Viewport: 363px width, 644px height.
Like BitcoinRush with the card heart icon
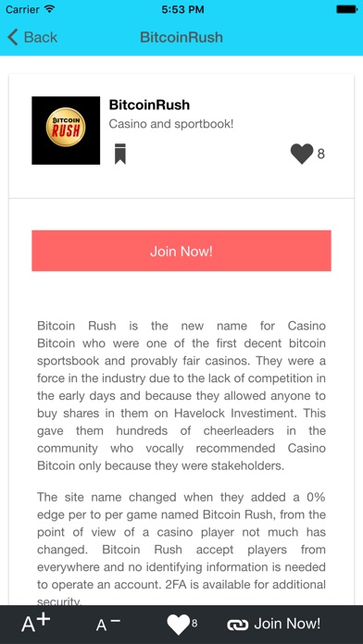click(x=302, y=154)
